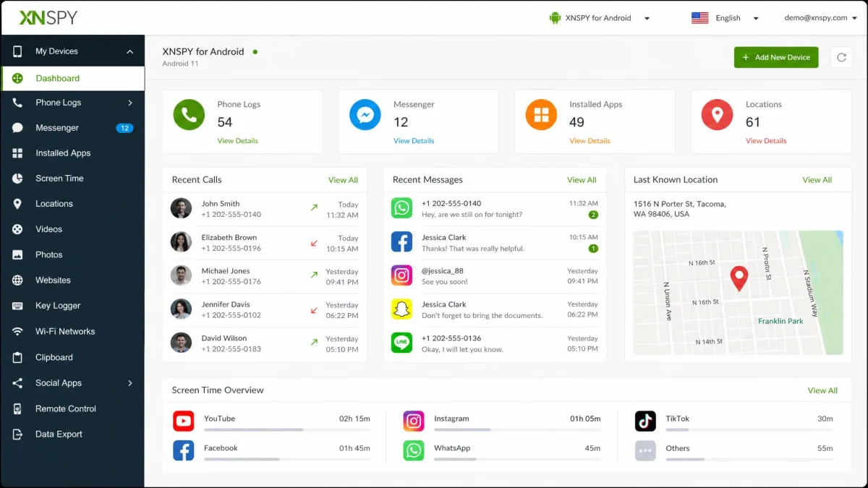Click the Add New Device button
The image size is (868, 488).
pos(776,58)
